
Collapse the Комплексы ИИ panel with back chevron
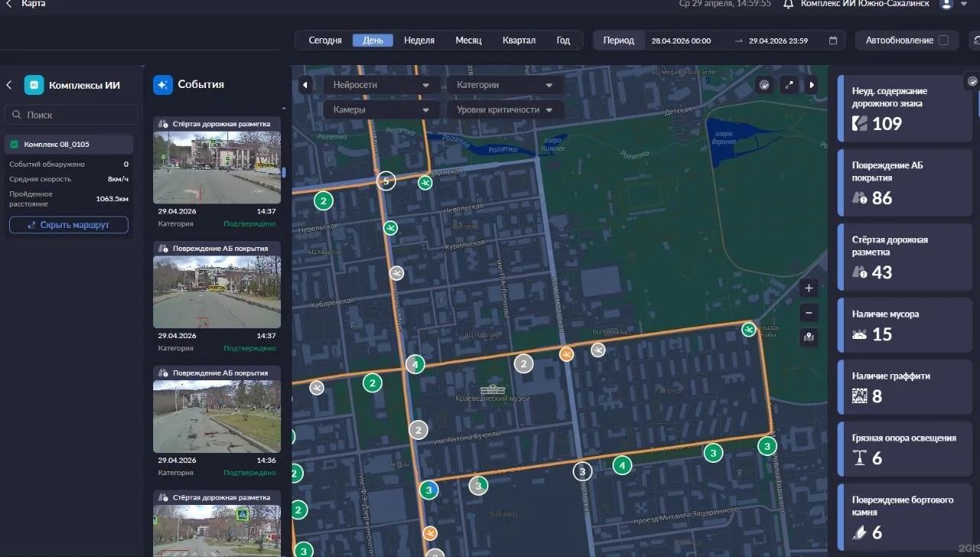pyautogui.click(x=9, y=85)
